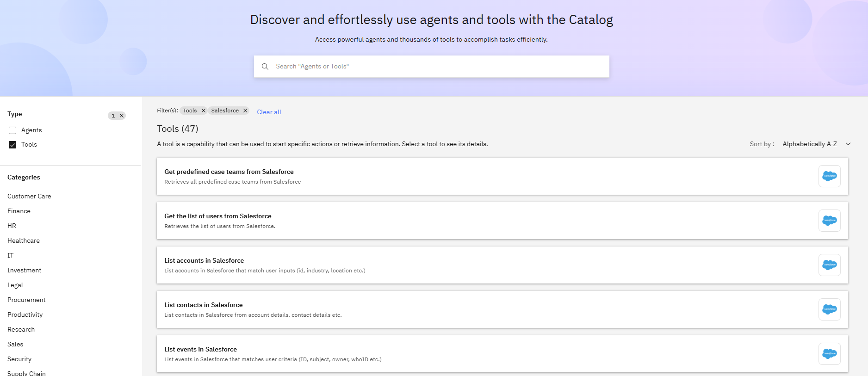Select the Customer Care category
The width and height of the screenshot is (868, 376).
tap(29, 196)
